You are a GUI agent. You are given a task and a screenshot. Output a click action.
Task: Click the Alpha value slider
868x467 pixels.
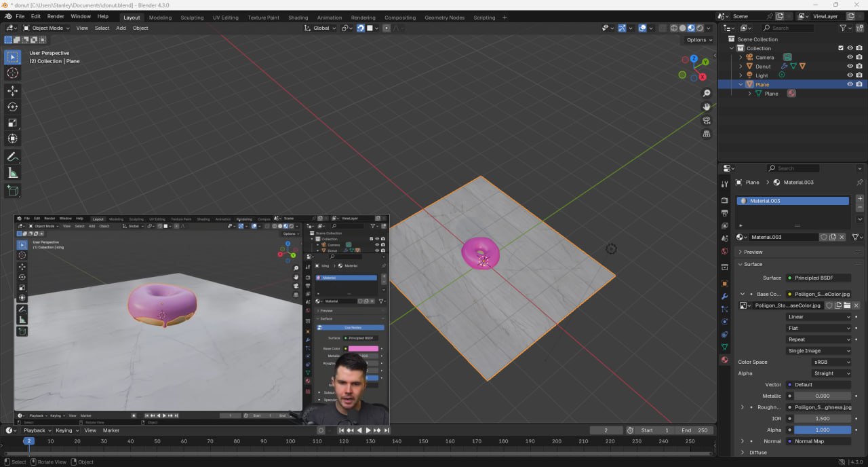coord(823,430)
